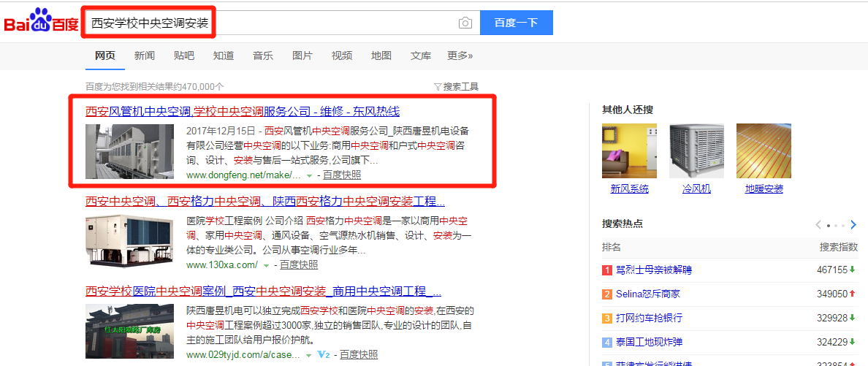Click the 排名 column header

612,247
